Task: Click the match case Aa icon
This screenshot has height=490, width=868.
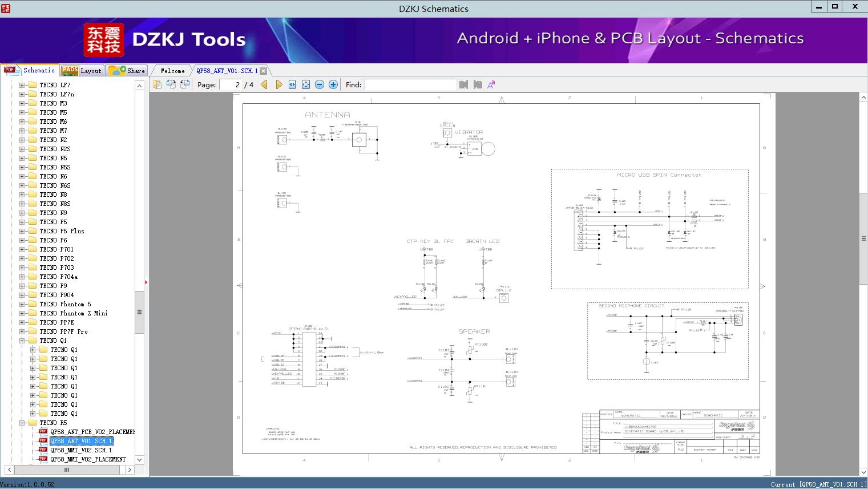Action: pos(491,84)
